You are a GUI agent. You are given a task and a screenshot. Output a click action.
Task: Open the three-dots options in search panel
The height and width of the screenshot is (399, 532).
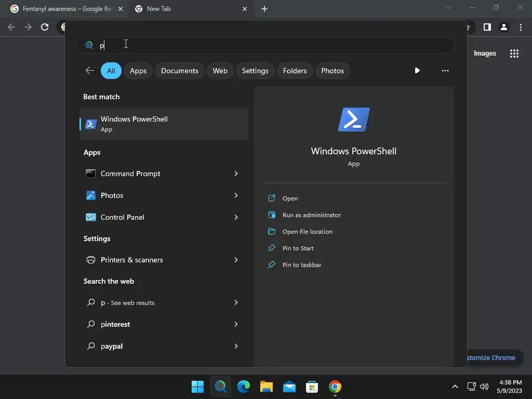coord(445,71)
